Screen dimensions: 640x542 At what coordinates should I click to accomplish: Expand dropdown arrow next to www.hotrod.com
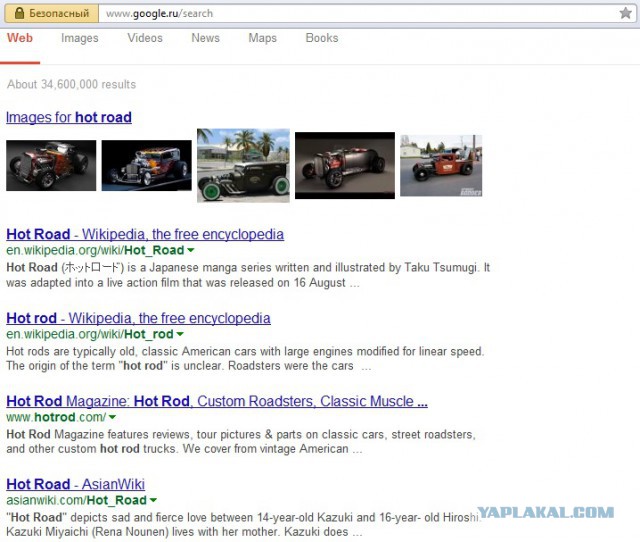point(112,417)
